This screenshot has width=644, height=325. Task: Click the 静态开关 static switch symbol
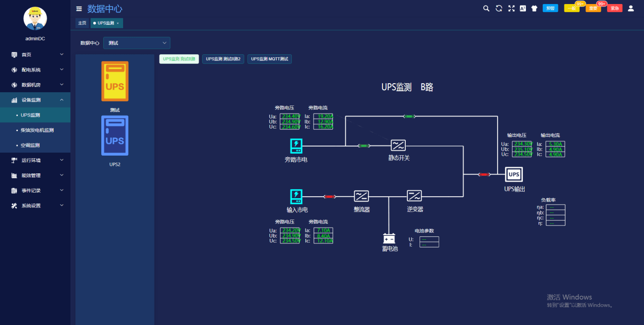pyautogui.click(x=398, y=146)
